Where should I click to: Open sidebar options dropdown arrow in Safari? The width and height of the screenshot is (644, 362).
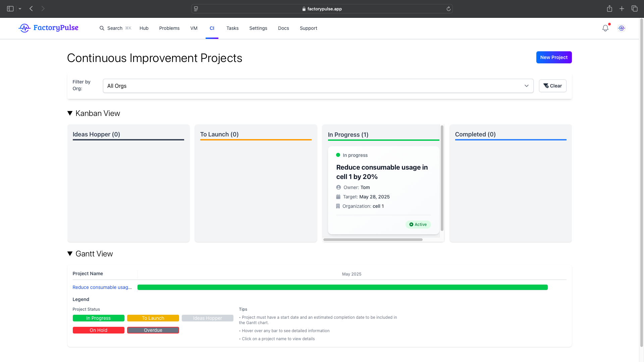click(20, 9)
